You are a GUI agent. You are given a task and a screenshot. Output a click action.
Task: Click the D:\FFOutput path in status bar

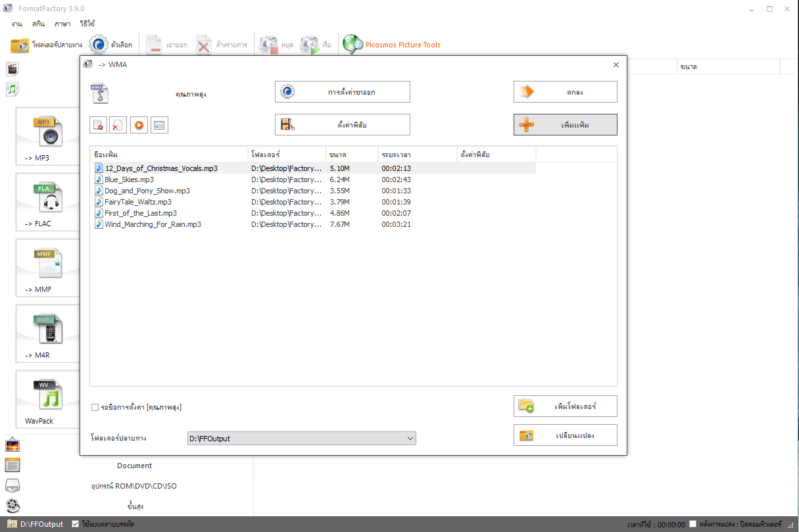point(42,524)
